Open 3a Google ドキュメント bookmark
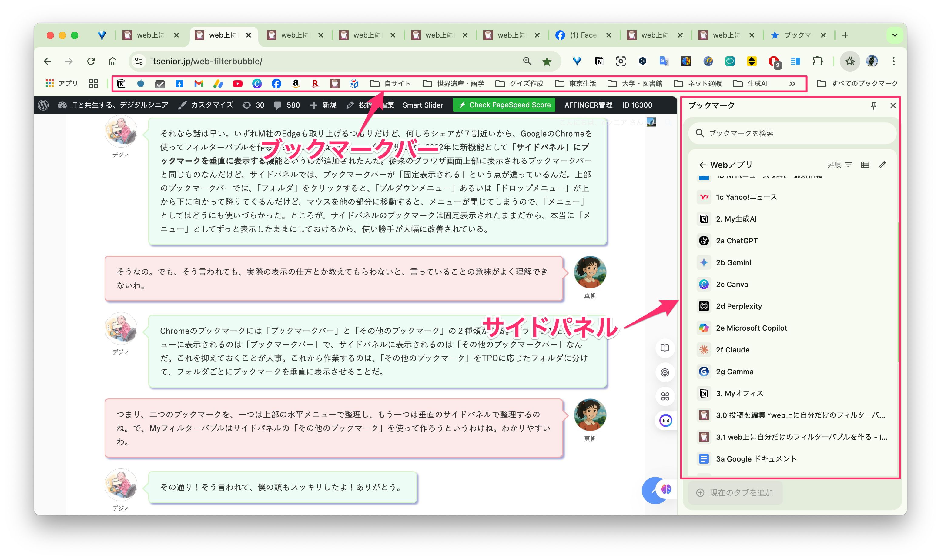 click(x=792, y=459)
